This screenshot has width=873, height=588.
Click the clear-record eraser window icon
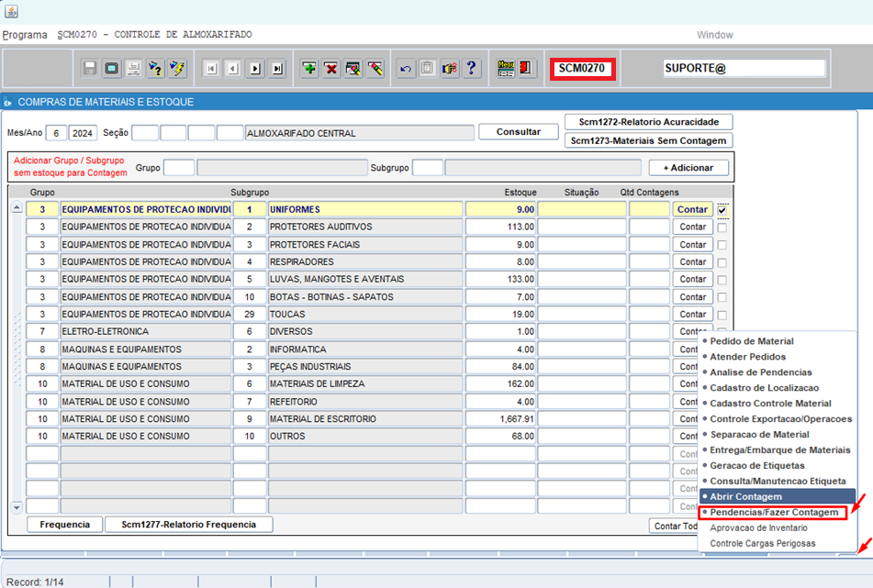click(353, 69)
